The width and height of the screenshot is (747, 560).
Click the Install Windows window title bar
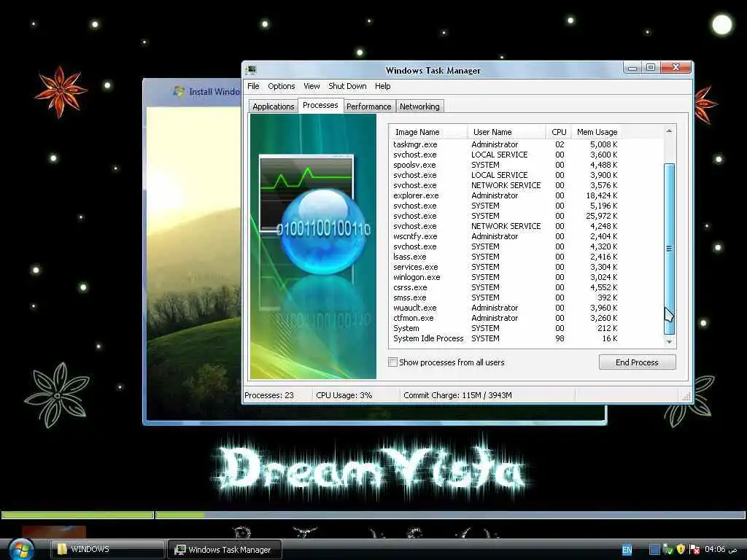click(193, 91)
